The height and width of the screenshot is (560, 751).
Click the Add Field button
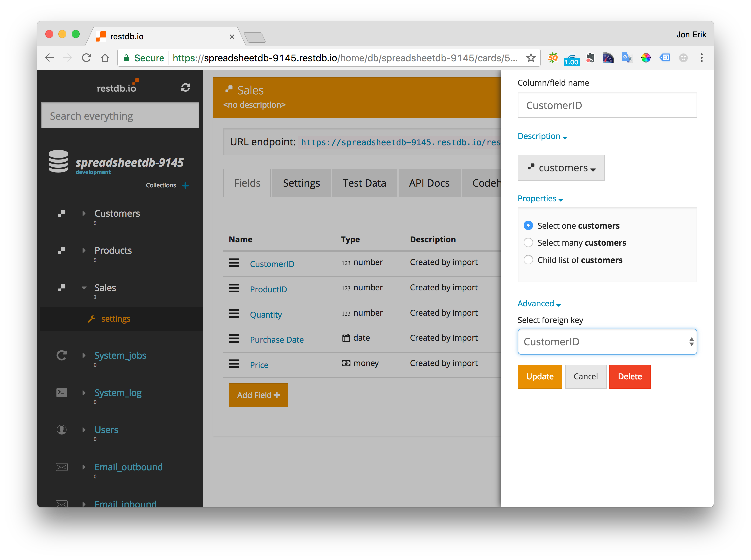click(x=258, y=395)
